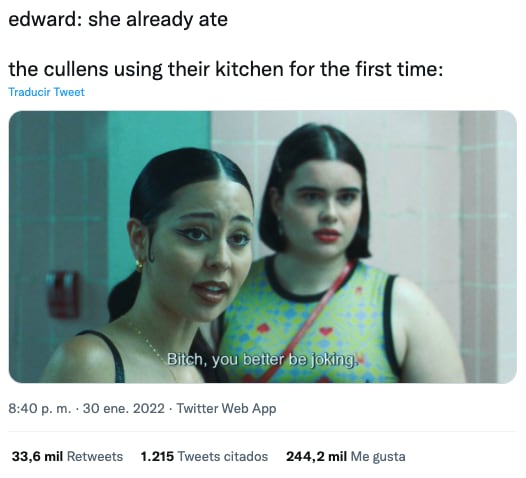Screen dimensions: 526x478
Task: View the 1.215 Tweets citados
Action: [x=204, y=456]
